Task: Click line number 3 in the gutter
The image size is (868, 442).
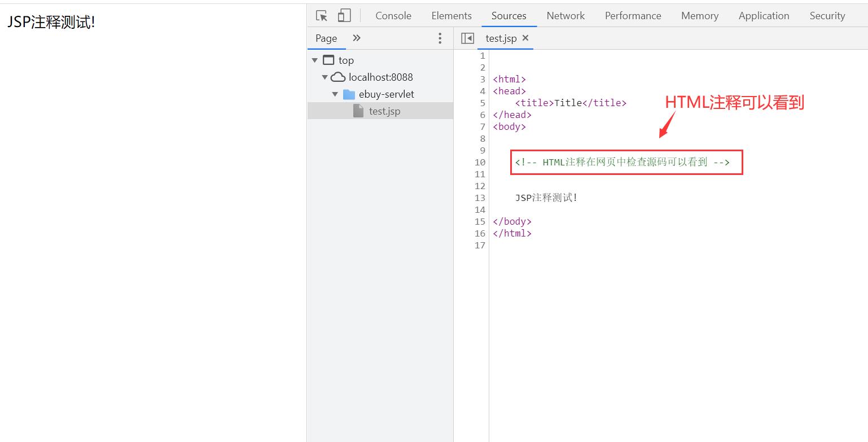Action: [483, 80]
